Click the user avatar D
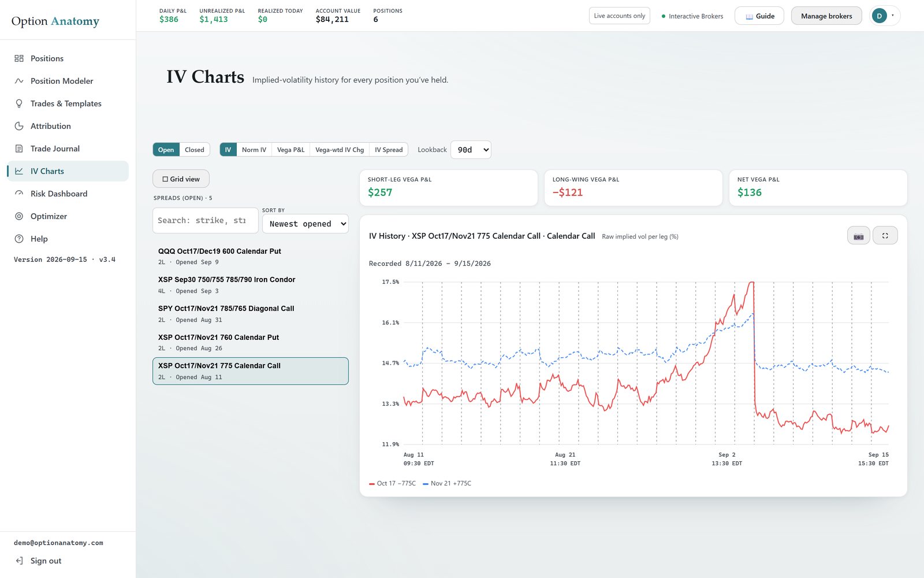 pos(880,16)
